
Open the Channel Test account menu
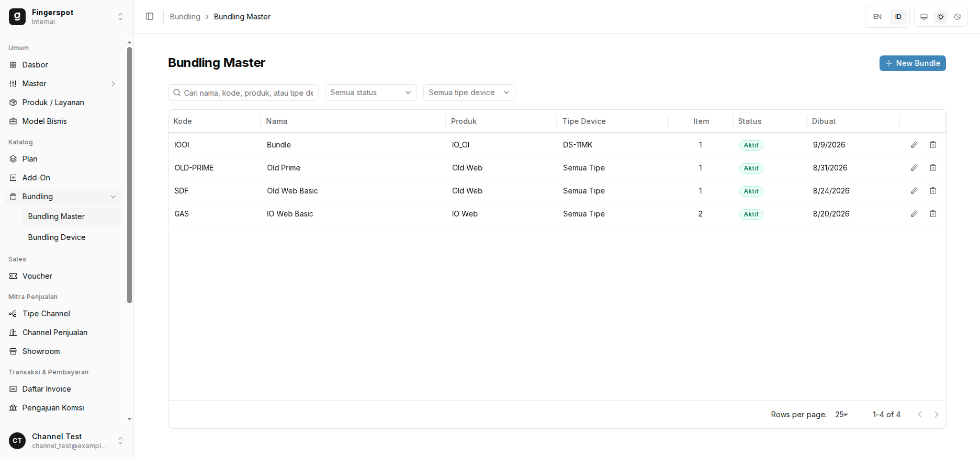coord(67,441)
